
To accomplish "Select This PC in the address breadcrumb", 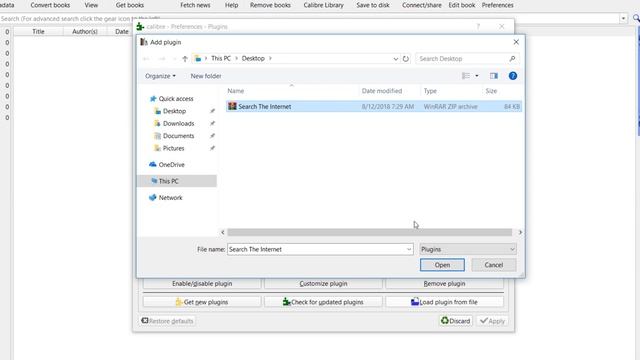I will pos(221,58).
